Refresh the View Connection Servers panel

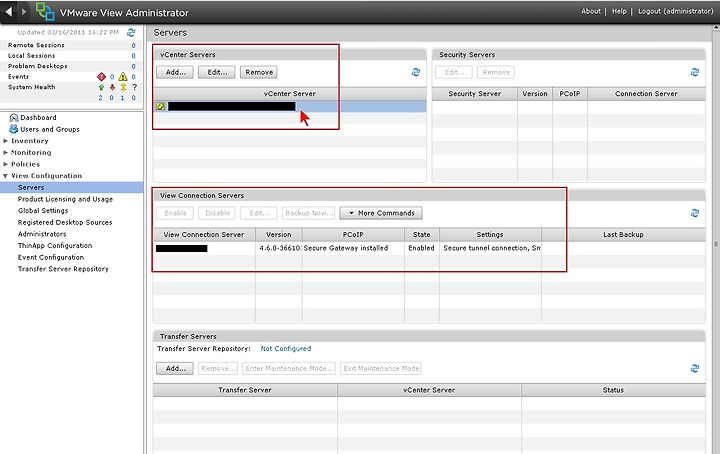tap(695, 213)
